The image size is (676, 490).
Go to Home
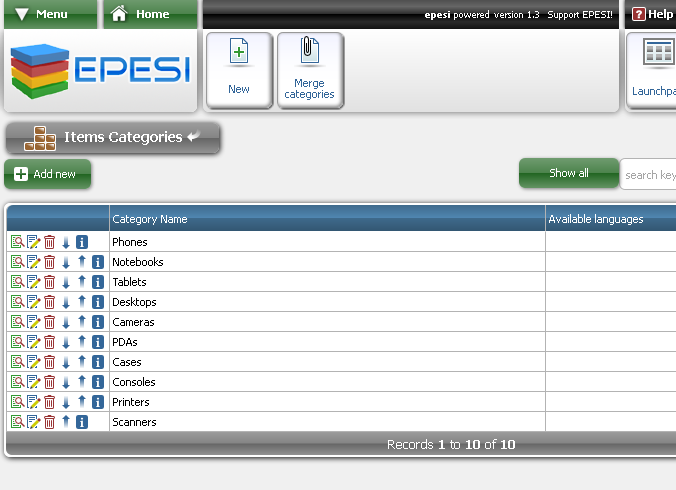(150, 14)
